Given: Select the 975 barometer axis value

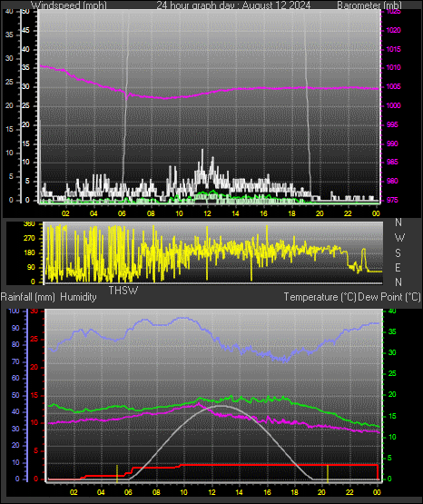Looking at the screenshot, I should [392, 200].
